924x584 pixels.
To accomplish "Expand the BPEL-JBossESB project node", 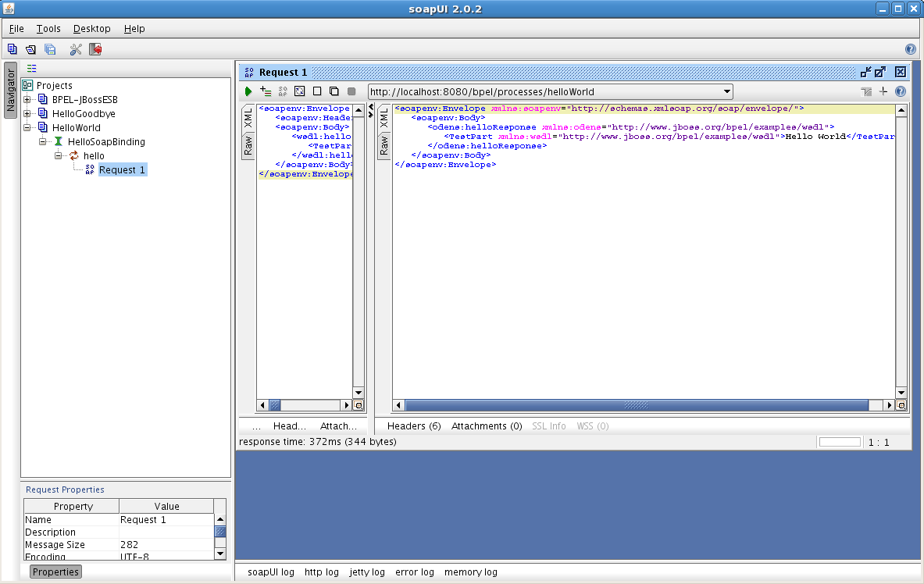I will (27, 100).
